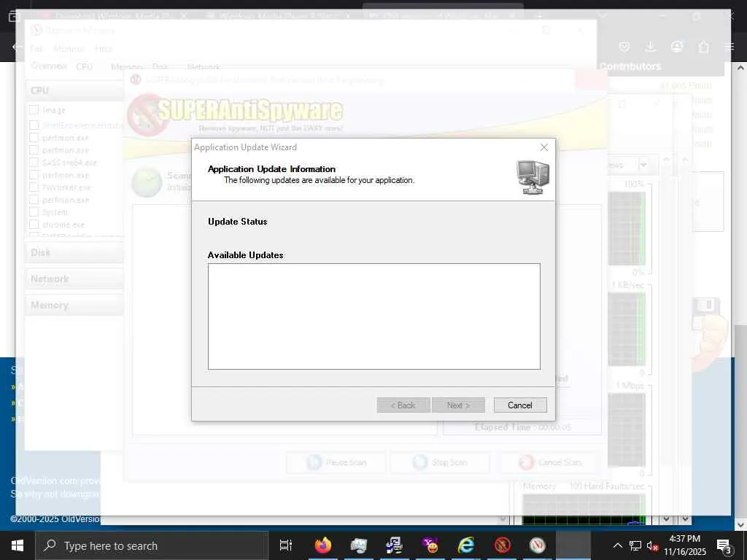Image resolution: width=747 pixels, height=560 pixels.
Task: Tick the Image checkbox in Resource Monitor
Action: click(34, 110)
